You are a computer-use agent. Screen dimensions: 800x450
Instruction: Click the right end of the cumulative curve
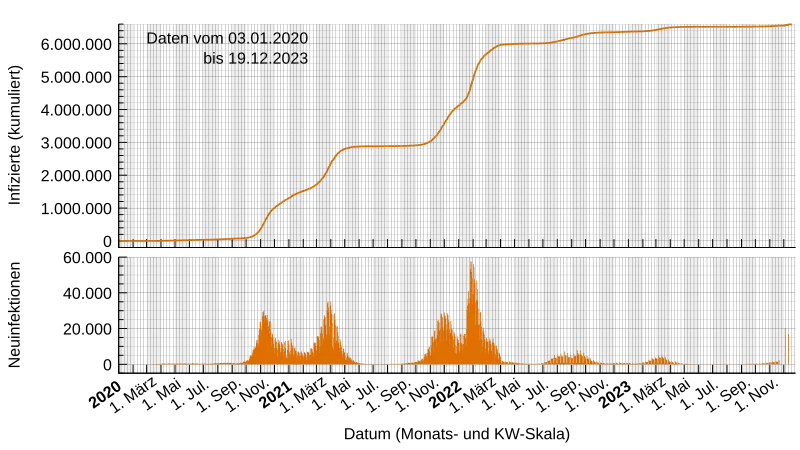tap(788, 24)
